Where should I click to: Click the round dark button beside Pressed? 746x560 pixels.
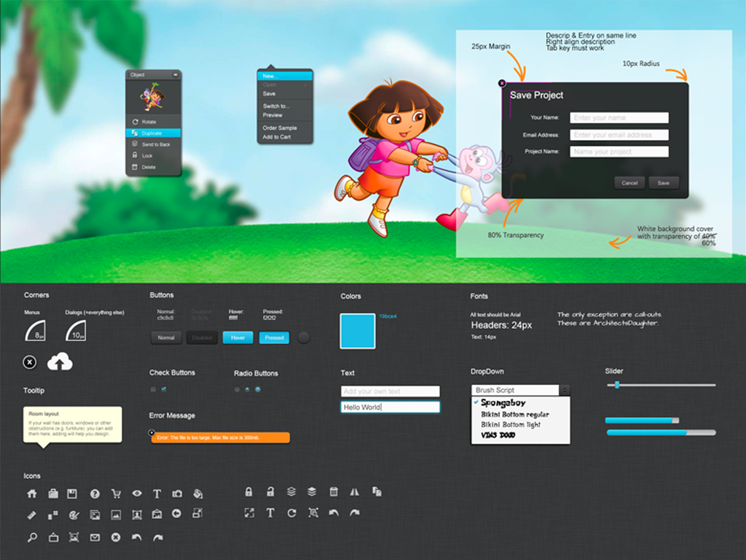[x=304, y=337]
